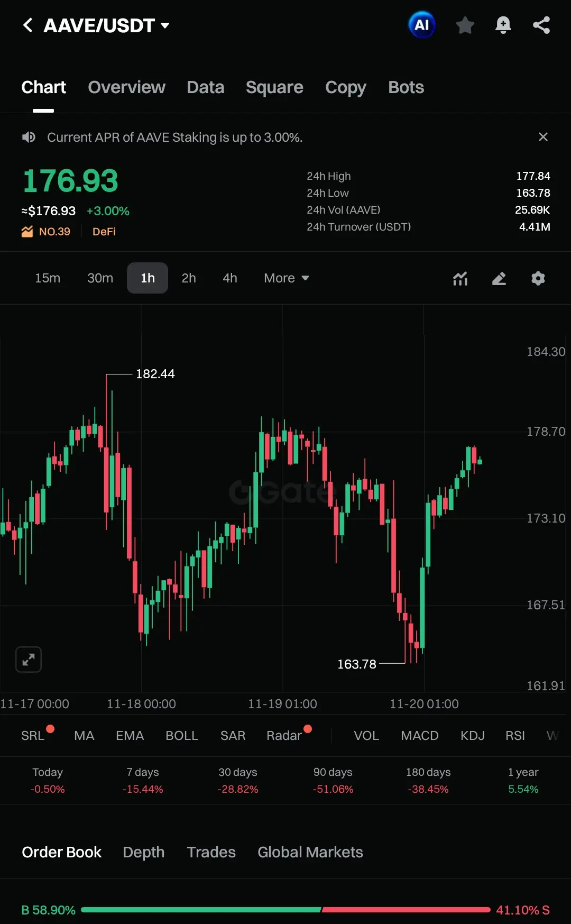This screenshot has width=571, height=924.
Task: Tap the 182.44 high price label
Action: coord(155,374)
